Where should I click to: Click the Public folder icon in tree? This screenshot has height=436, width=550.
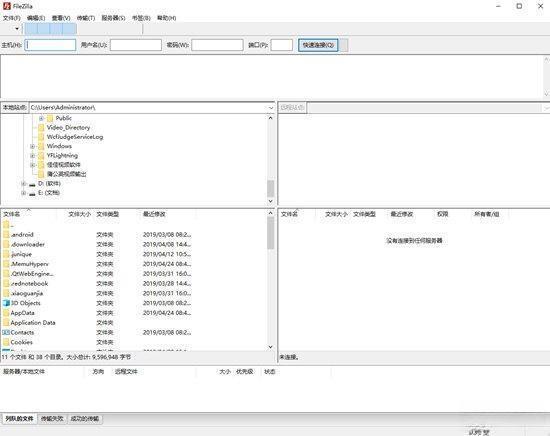pos(50,118)
